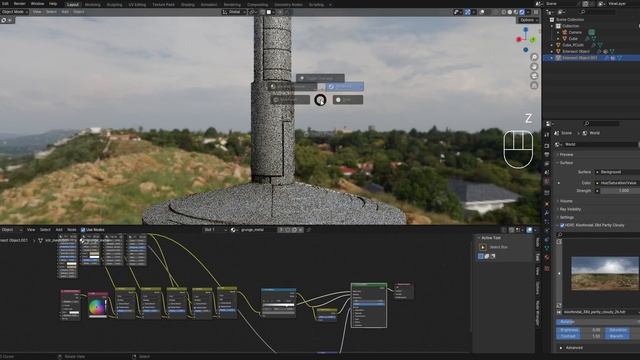Open the Edit menu
Viewport: 640px width, 360px height.
pos(5,4)
